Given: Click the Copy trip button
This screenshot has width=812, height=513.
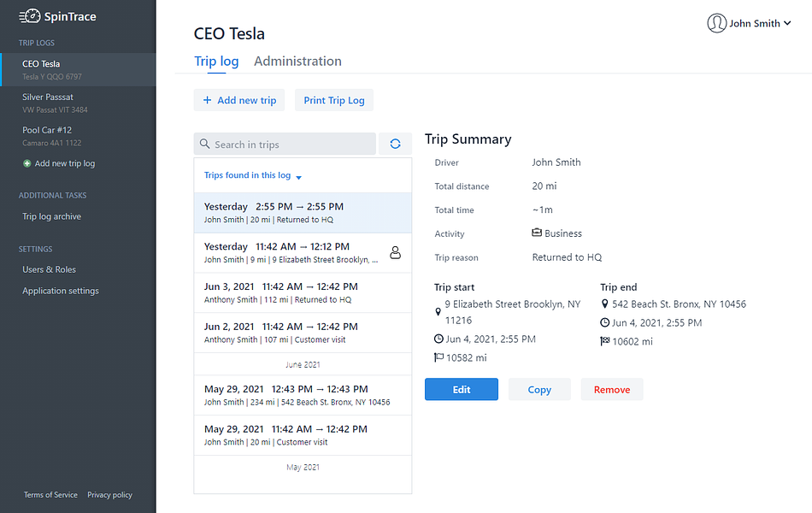Looking at the screenshot, I should [539, 389].
